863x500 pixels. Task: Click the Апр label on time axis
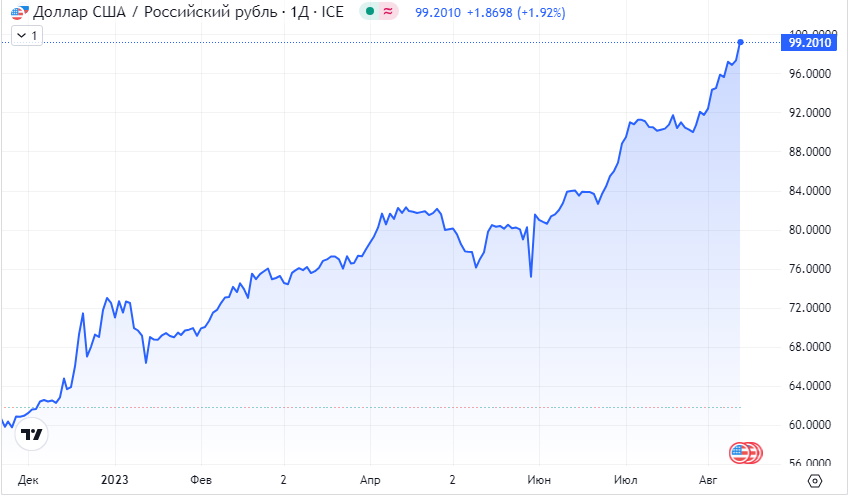click(x=370, y=480)
